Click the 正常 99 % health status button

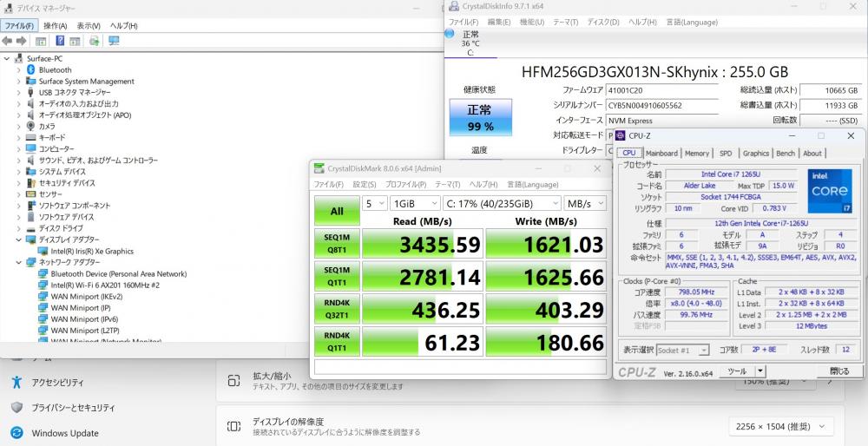(480, 117)
